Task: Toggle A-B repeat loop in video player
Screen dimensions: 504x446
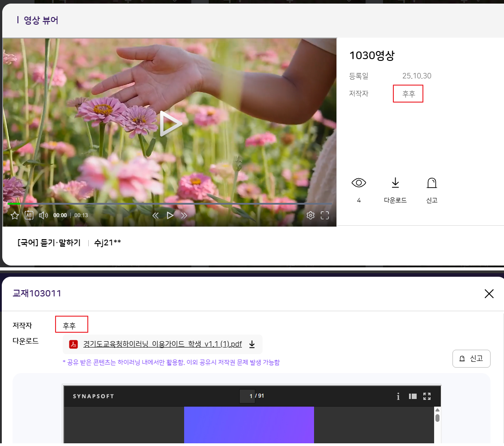Action: [29, 215]
